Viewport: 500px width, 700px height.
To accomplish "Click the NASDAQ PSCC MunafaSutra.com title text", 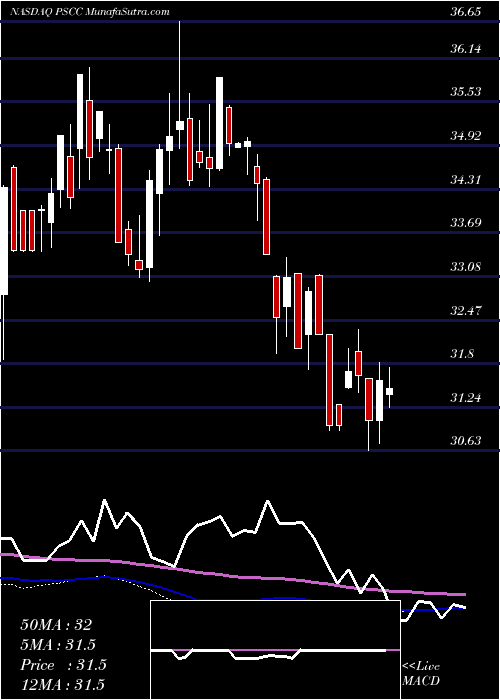I will pos(89,12).
